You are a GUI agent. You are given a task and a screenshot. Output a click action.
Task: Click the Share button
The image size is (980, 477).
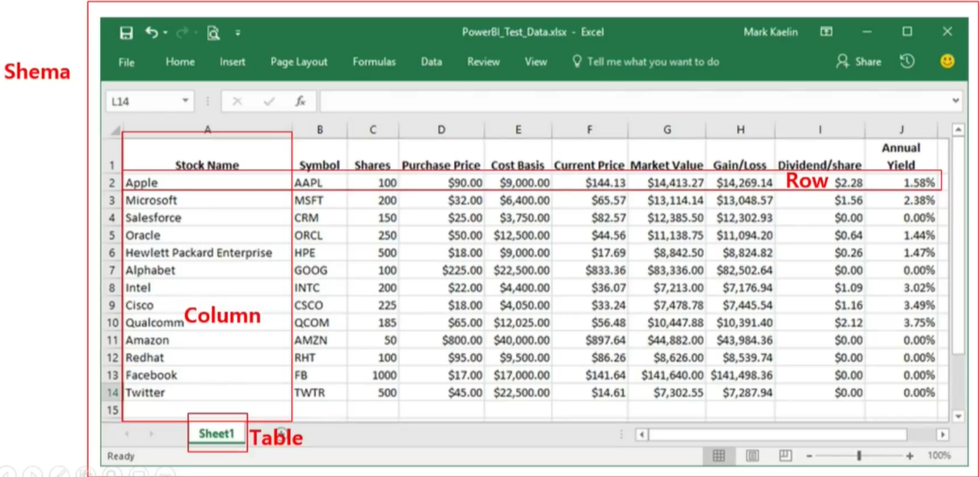point(859,61)
